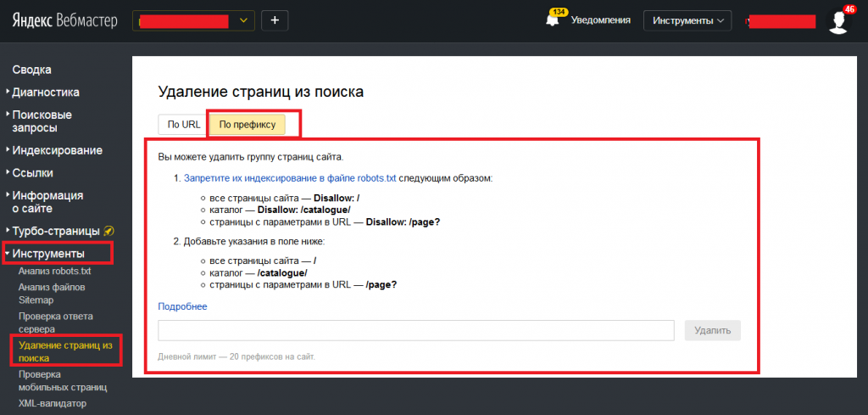Click the profile badge showing 46
Image resolution: width=868 pixels, height=415 pixels.
pyautogui.click(x=849, y=8)
